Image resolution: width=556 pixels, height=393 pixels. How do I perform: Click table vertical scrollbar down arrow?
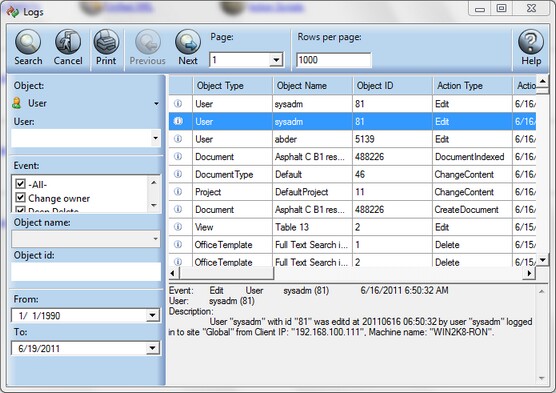(543, 260)
